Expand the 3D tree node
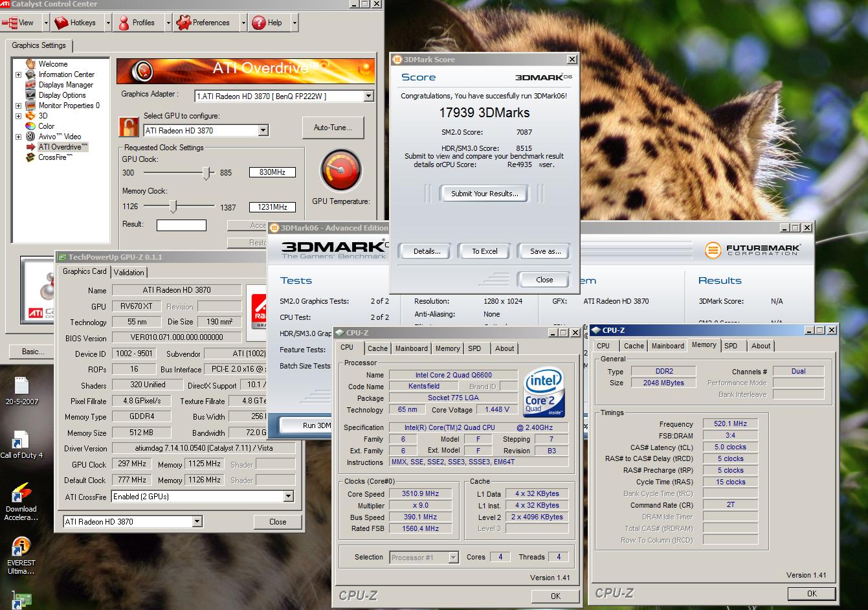The height and width of the screenshot is (610, 868). [18, 116]
